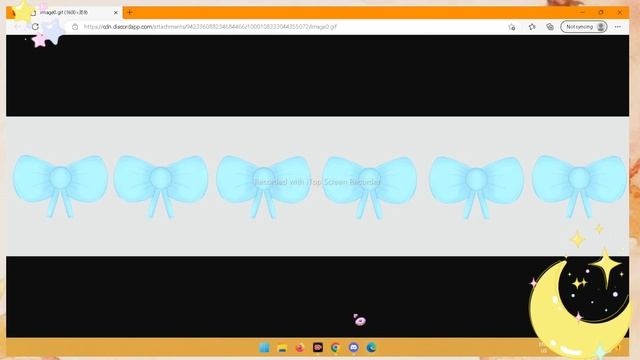The height and width of the screenshot is (360, 640).
Task: Open the Windows Start menu
Action: [x=264, y=347]
